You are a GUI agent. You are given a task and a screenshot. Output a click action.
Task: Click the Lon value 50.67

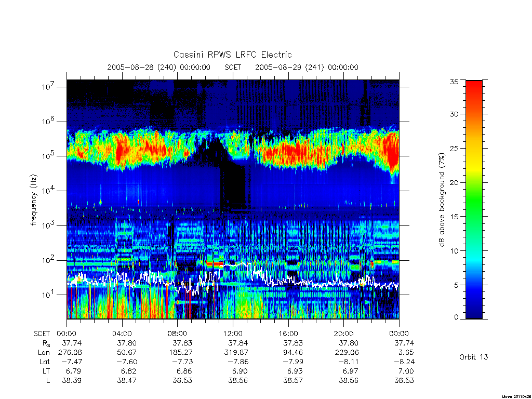point(127,353)
